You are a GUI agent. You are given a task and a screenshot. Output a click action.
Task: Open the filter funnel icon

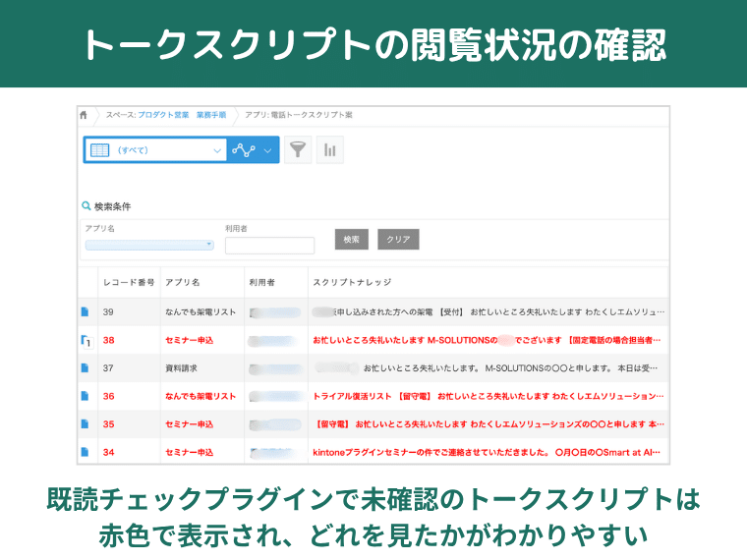coord(298,150)
